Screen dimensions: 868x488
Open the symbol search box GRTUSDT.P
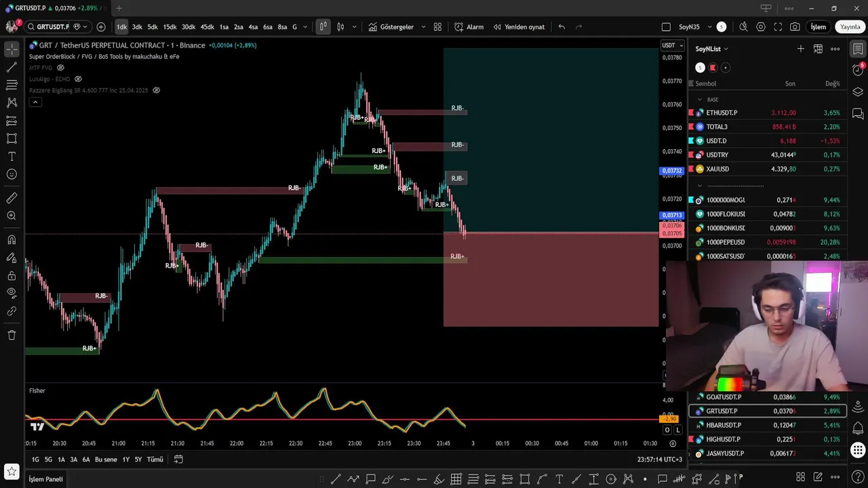click(x=47, y=27)
